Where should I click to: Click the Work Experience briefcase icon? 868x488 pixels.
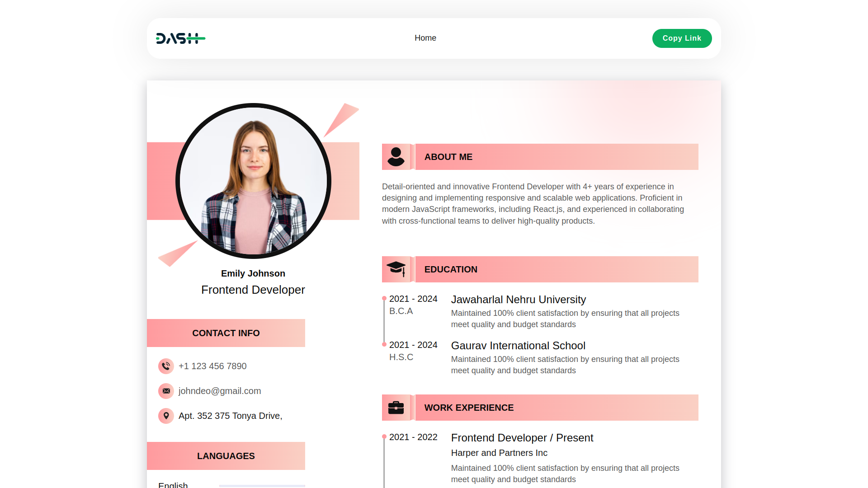396,408
